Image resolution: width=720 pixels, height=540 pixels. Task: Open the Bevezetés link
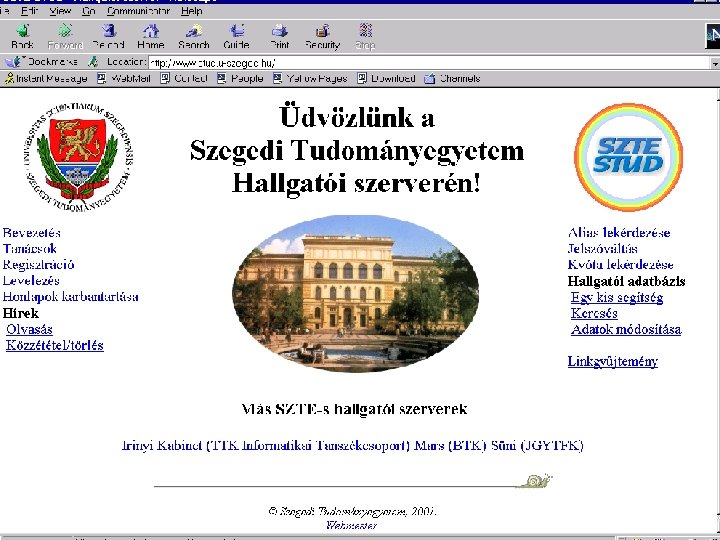coord(32,233)
